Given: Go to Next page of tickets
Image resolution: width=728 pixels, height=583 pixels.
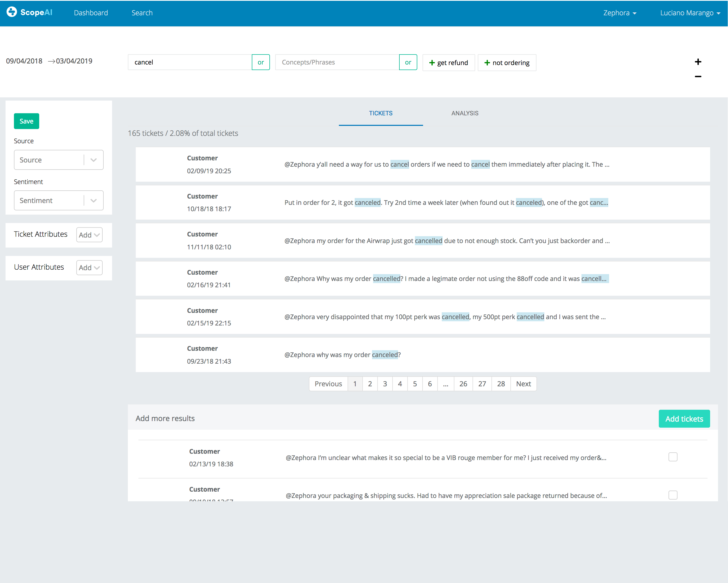Looking at the screenshot, I should pyautogui.click(x=523, y=384).
